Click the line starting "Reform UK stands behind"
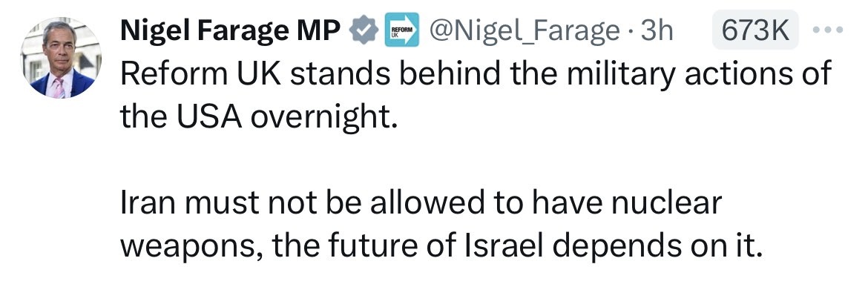The image size is (868, 284). pos(476,73)
